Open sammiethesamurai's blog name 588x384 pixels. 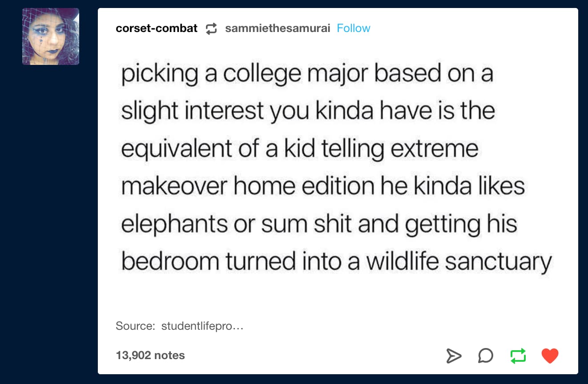tap(278, 28)
